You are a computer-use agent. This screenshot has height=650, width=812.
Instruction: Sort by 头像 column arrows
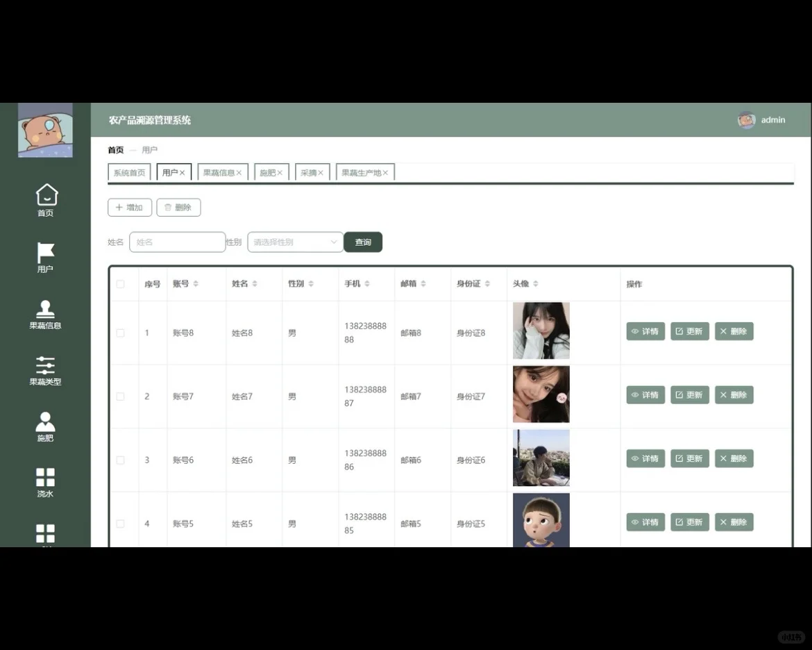tap(536, 283)
